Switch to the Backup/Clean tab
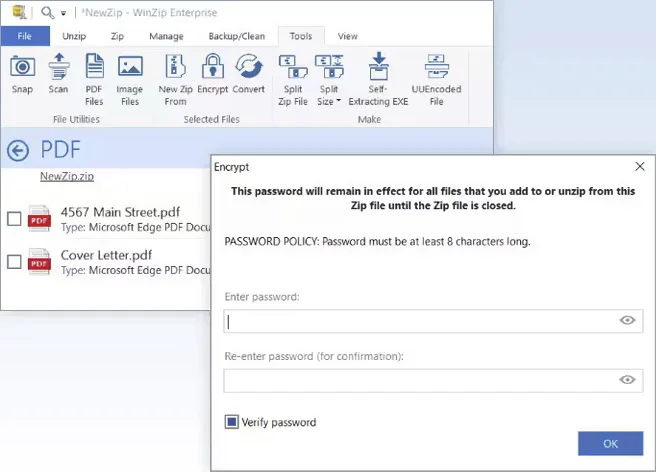Screen dimensions: 656x472 pyautogui.click(x=236, y=36)
